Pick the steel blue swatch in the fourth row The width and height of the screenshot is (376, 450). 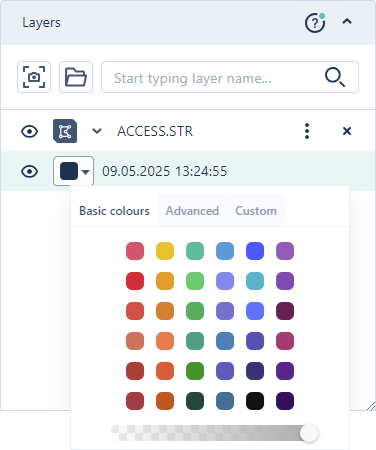tap(225, 341)
